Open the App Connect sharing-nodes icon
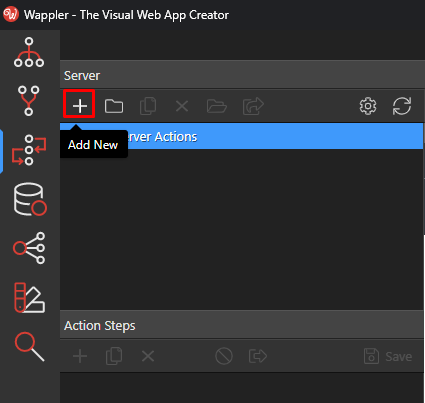Screen dimensions: 425x403 (29, 248)
